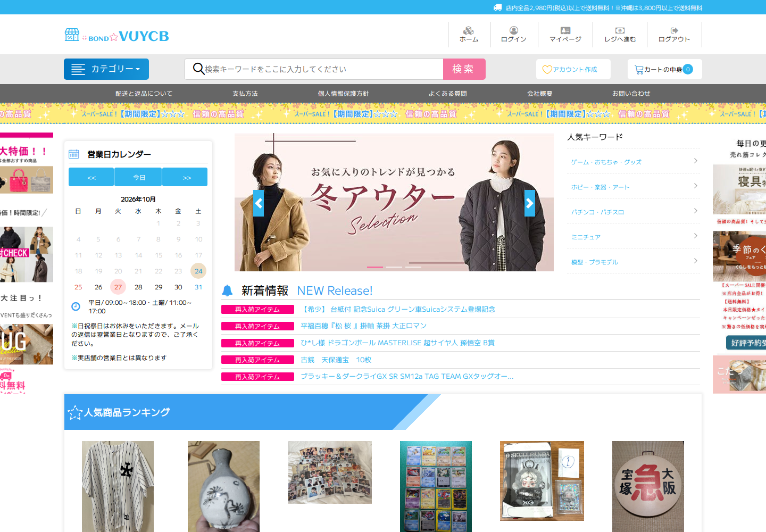Go to previous month in calendar

click(91, 177)
